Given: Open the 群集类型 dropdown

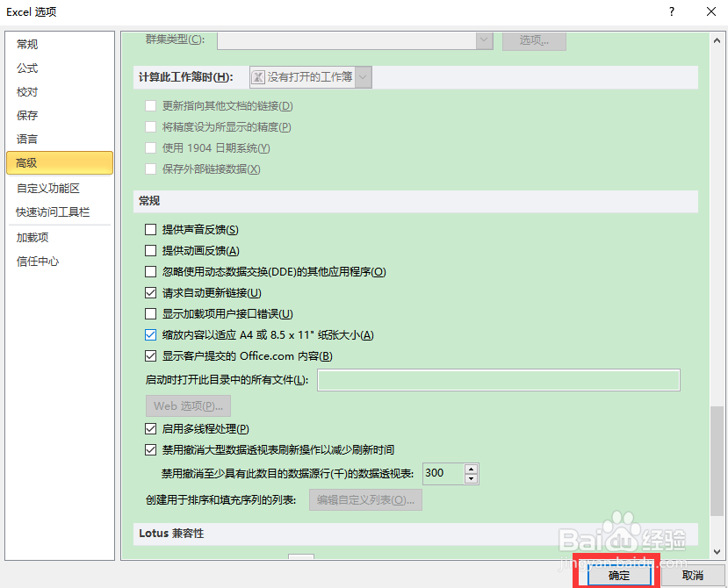Looking at the screenshot, I should (483, 40).
